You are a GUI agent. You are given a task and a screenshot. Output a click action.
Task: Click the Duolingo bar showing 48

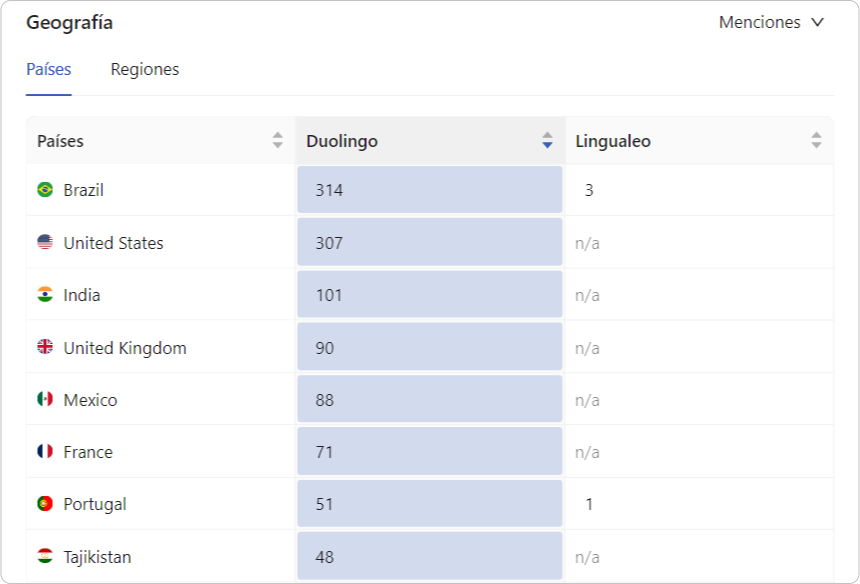(x=430, y=556)
